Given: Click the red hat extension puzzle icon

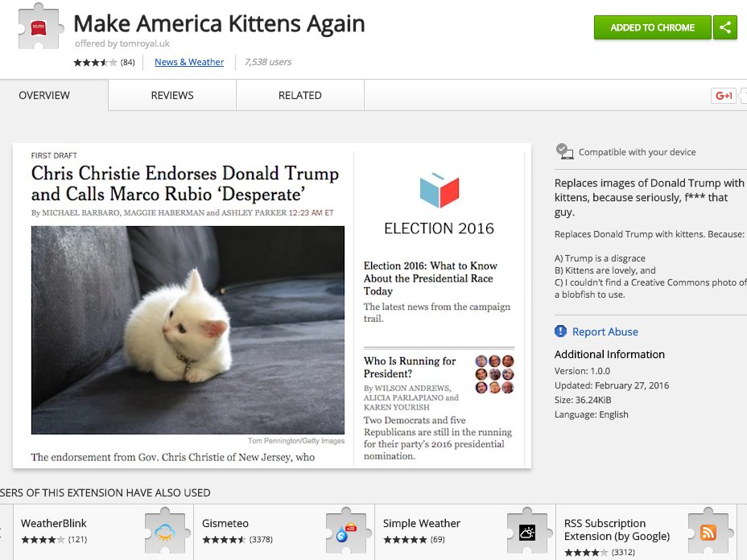Looking at the screenshot, I should [x=39, y=27].
